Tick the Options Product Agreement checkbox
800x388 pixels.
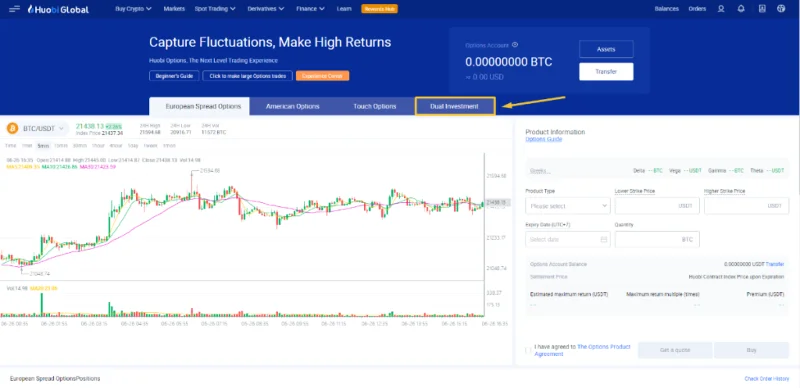pos(528,350)
